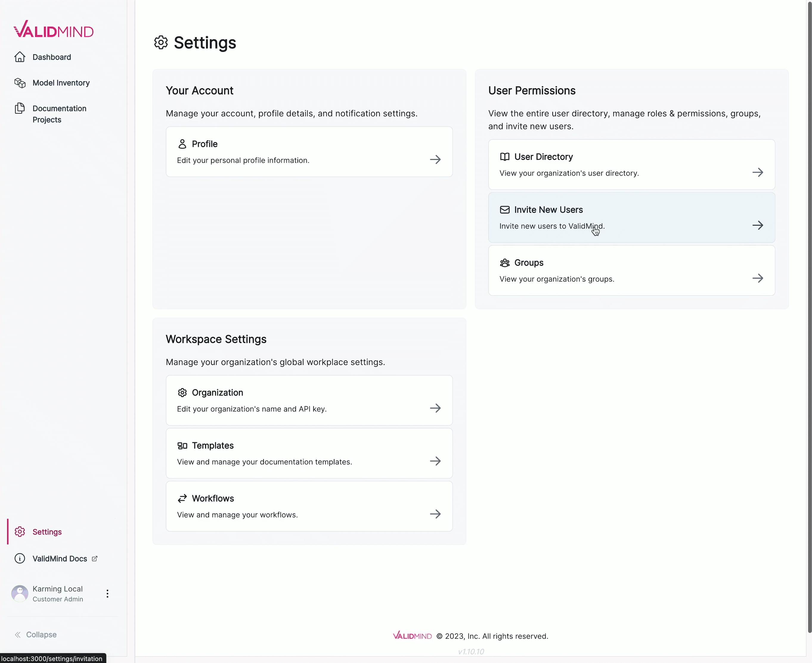
Task: Click the Profile person icon
Action: pyautogui.click(x=182, y=144)
